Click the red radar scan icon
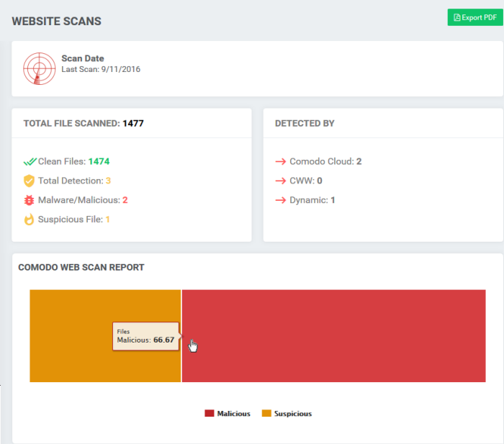Viewport: 504px width, 444px height. click(x=39, y=69)
